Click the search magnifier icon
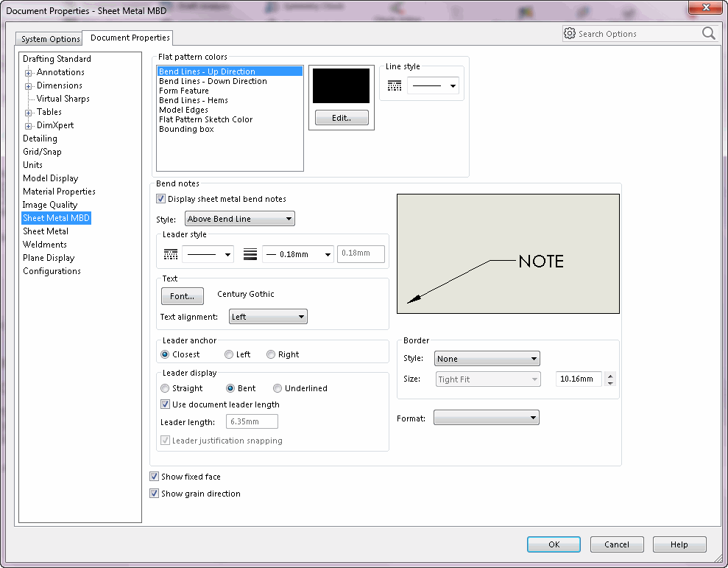728x568 pixels. point(709,33)
